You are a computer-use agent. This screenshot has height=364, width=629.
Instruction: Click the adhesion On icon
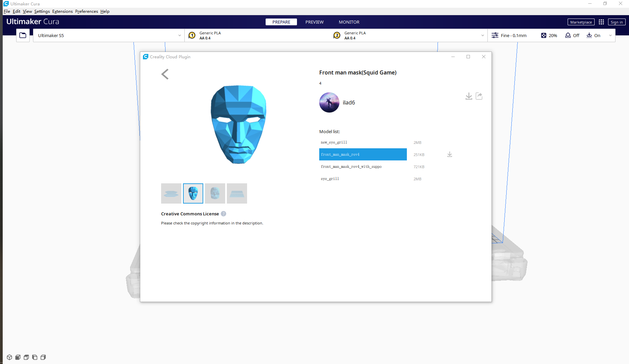(x=589, y=35)
